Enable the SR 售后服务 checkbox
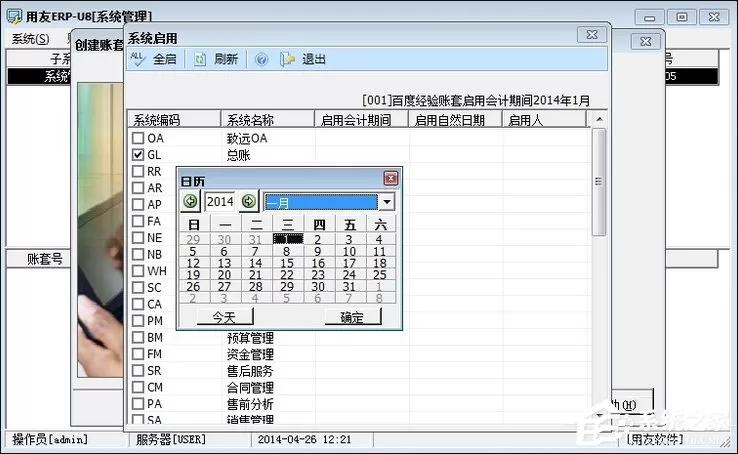The image size is (738, 454). point(138,370)
